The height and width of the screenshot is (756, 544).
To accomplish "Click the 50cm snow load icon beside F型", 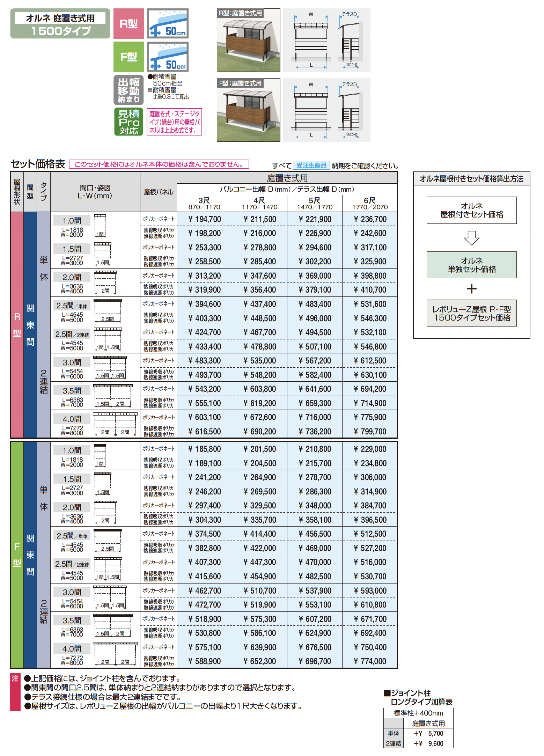I will [x=168, y=57].
